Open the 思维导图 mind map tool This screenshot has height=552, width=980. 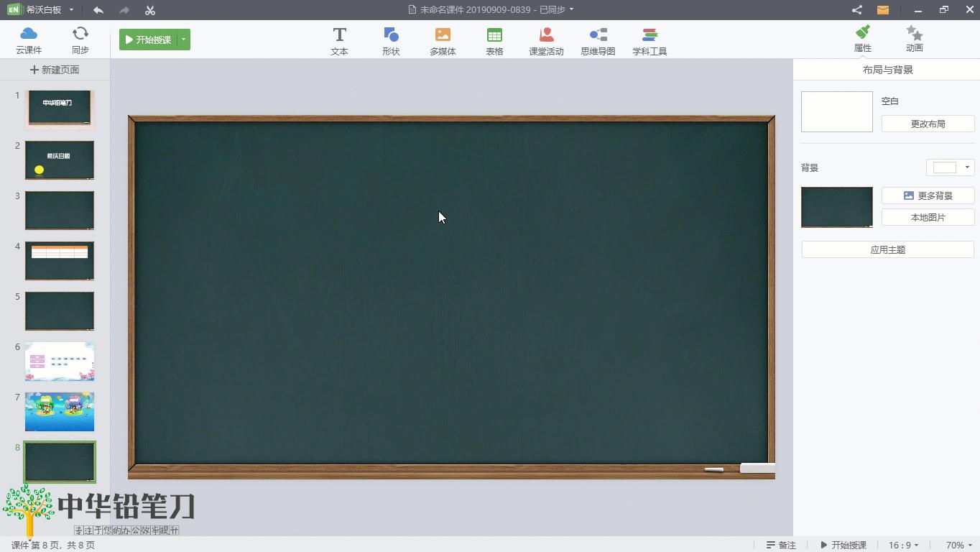pos(598,41)
